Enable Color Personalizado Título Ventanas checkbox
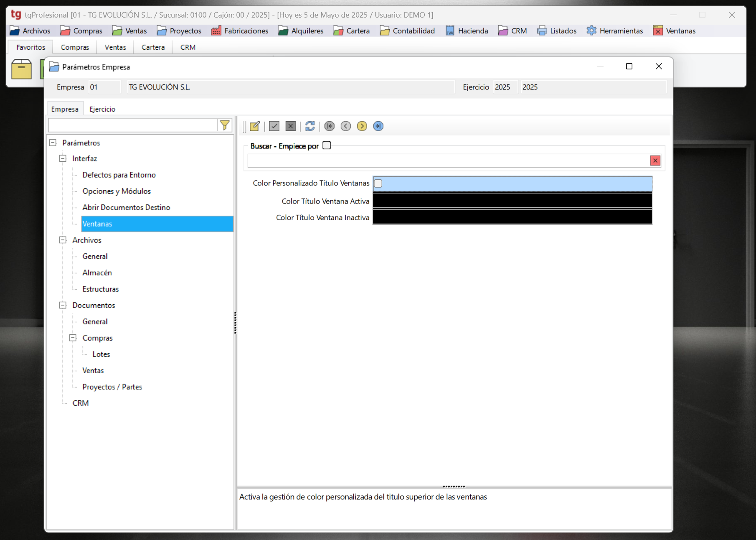 [x=378, y=183]
